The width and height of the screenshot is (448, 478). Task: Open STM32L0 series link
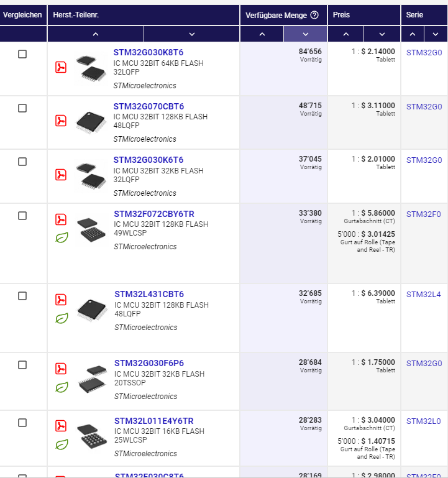tap(423, 421)
